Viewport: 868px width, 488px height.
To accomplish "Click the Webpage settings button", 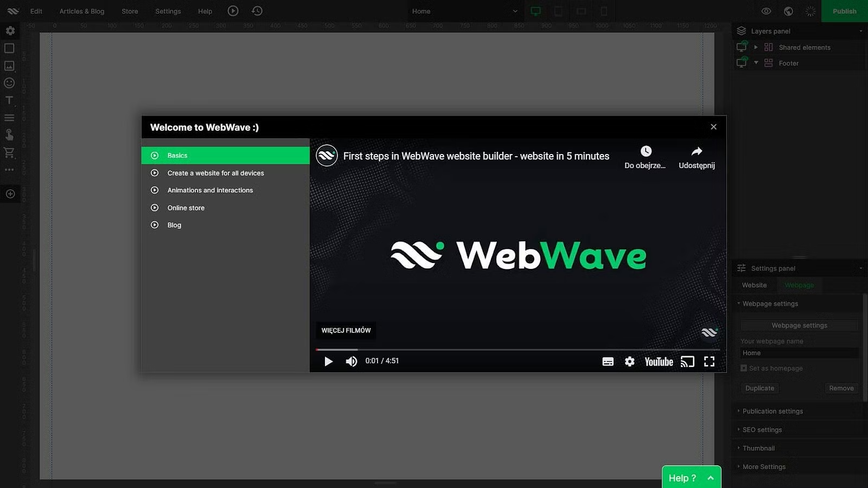I will coord(800,325).
